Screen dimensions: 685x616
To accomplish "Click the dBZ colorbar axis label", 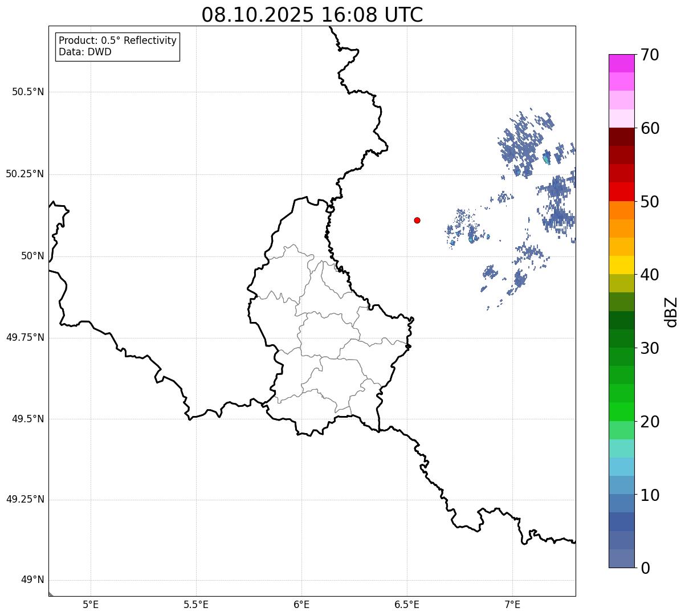I will (671, 311).
